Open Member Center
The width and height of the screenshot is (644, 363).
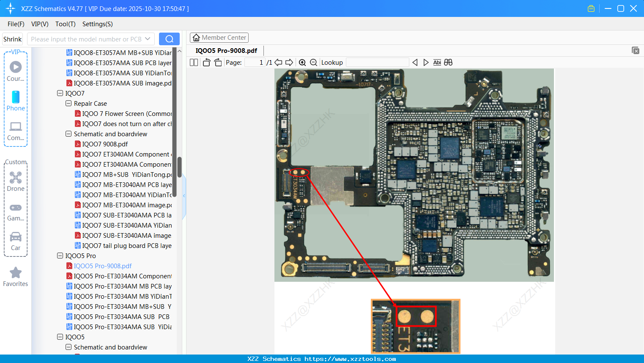point(219,38)
